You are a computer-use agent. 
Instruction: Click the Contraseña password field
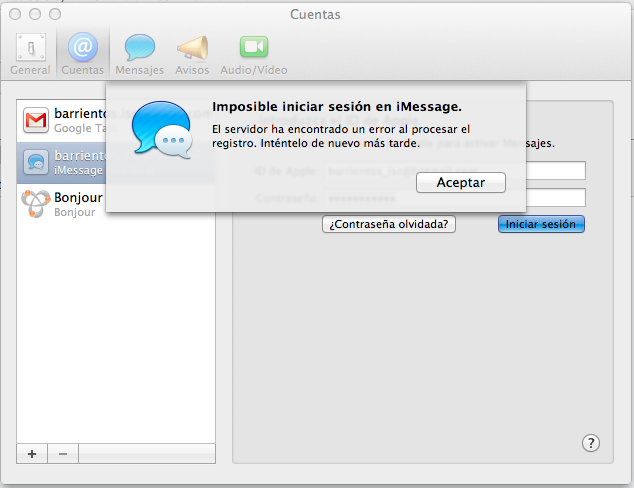pos(456,198)
